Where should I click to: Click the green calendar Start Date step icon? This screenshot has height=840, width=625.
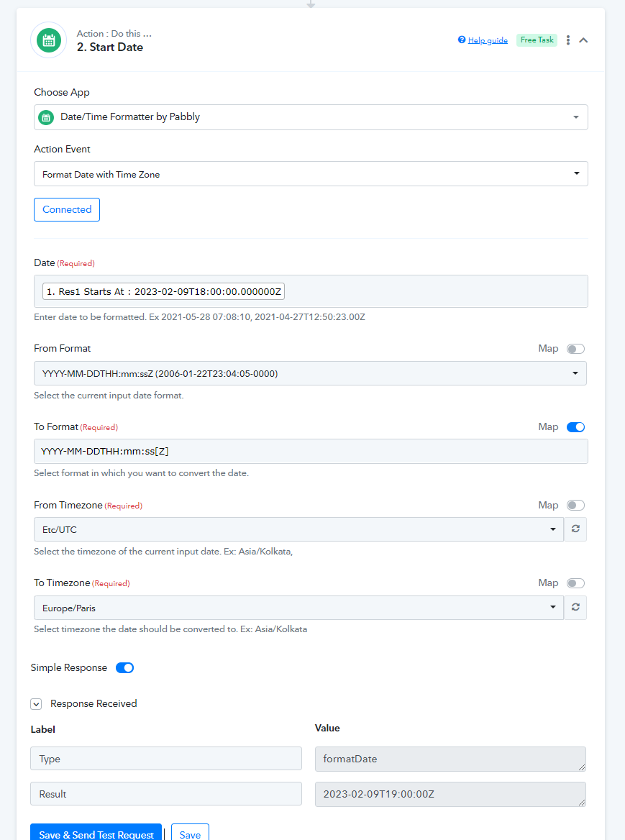point(49,40)
